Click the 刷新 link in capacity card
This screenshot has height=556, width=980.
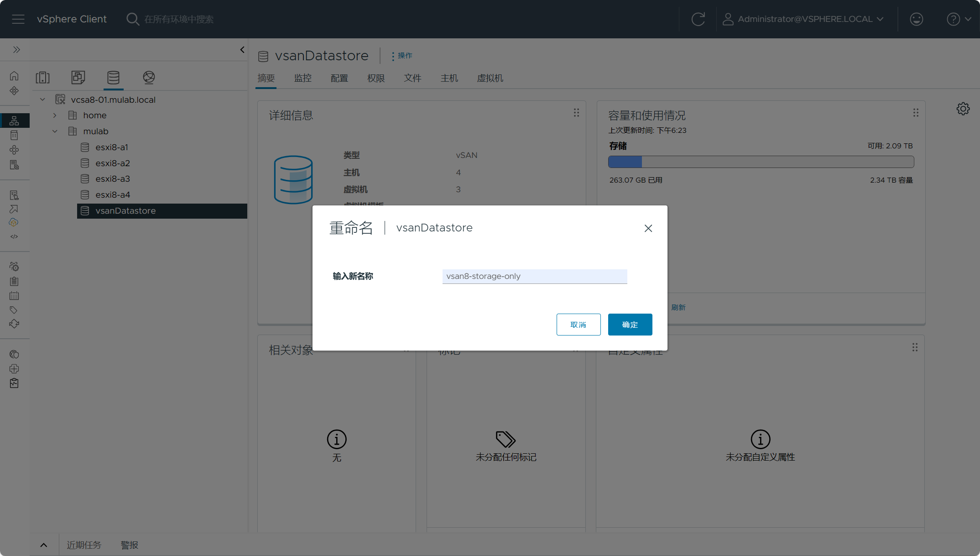678,308
